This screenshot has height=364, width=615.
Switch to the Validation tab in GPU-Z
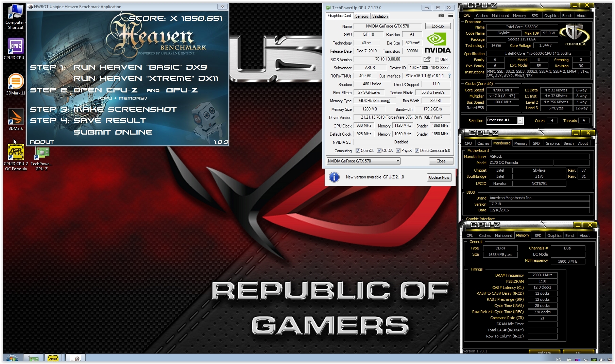[380, 16]
